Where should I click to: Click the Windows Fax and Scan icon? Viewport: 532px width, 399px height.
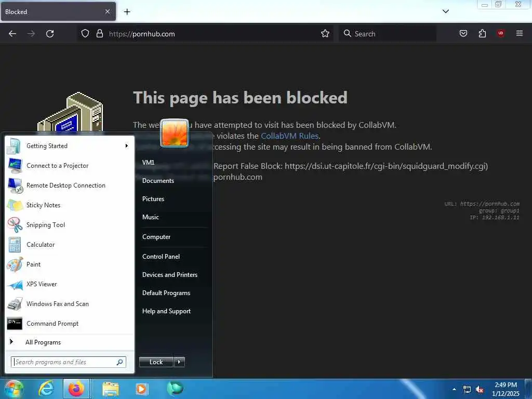[x=15, y=304]
